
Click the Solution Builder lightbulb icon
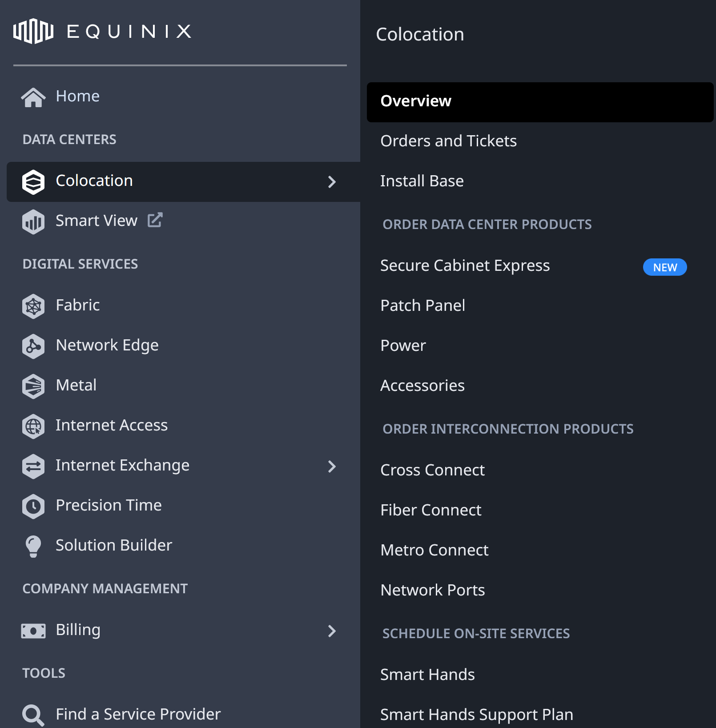(33, 546)
